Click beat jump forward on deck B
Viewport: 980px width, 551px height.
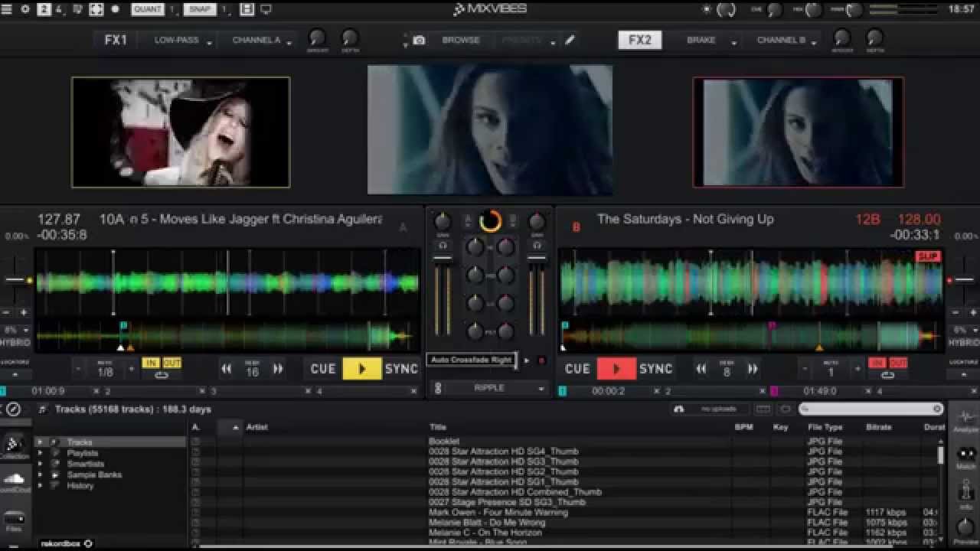coord(753,369)
